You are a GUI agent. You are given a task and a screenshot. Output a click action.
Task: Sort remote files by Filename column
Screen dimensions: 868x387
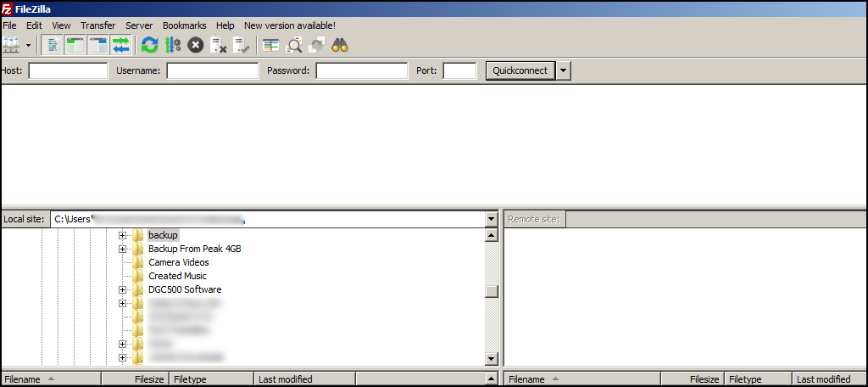pos(583,379)
